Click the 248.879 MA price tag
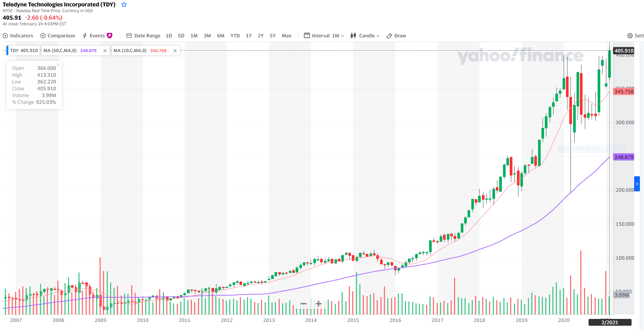Viewport: 644px width, 331px height. click(x=624, y=157)
